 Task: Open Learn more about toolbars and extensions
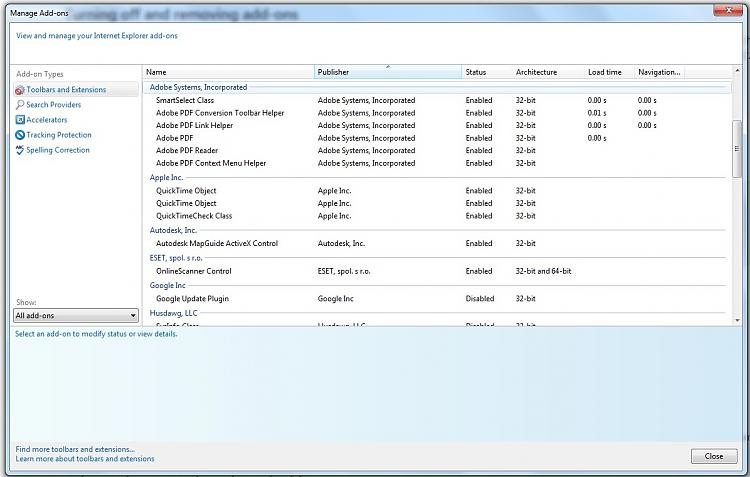click(85, 459)
